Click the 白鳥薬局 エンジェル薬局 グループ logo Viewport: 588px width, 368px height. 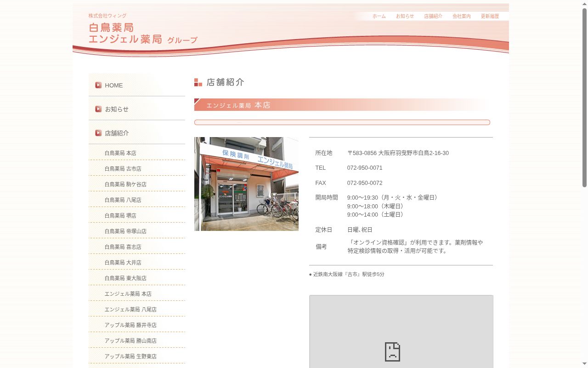[143, 33]
